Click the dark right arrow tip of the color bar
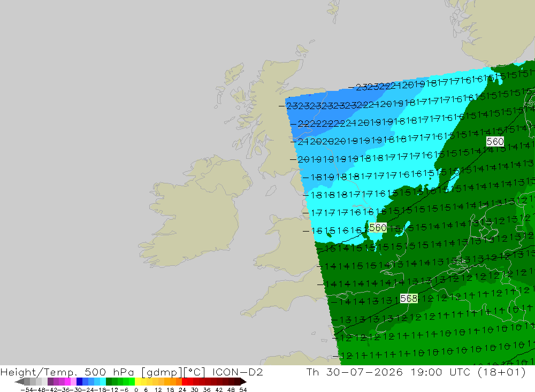This screenshot has width=535, height=392. 243,382
